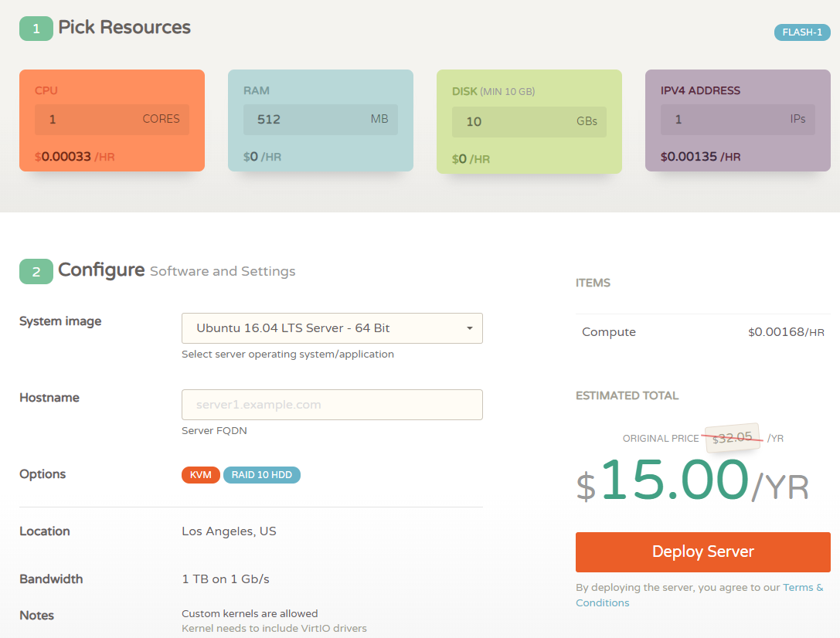Click the Los Angeles, US location text
This screenshot has width=840, height=638.
pos(229,531)
